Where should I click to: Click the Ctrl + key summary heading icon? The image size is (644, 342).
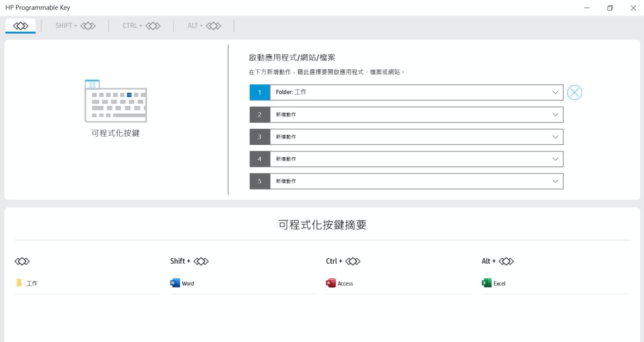(353, 261)
